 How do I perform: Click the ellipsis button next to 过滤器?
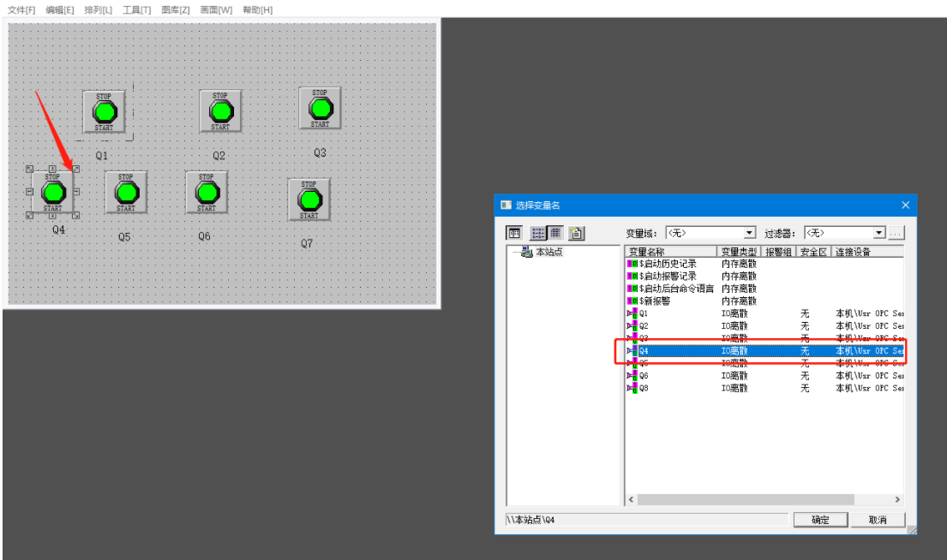(x=896, y=233)
